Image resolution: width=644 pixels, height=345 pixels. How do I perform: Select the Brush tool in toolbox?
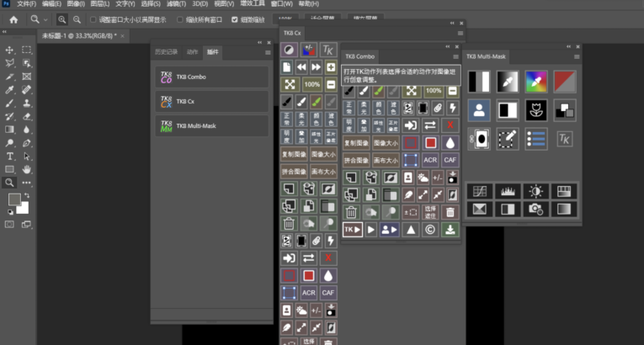coord(9,103)
